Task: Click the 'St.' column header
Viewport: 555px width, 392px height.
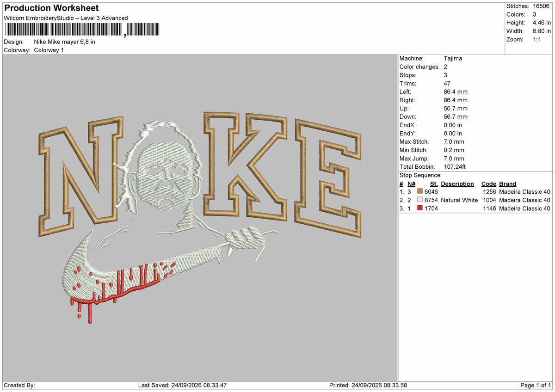Action: coord(434,184)
